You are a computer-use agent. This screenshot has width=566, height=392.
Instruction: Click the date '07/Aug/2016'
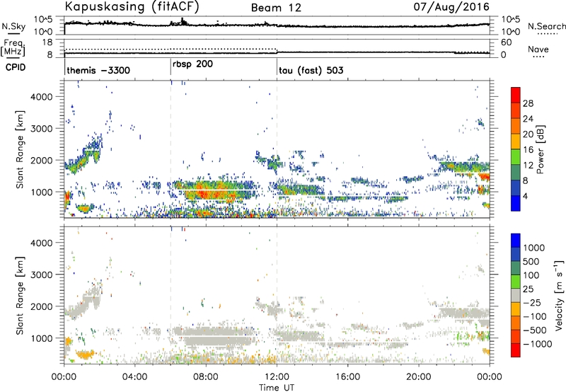click(x=451, y=7)
